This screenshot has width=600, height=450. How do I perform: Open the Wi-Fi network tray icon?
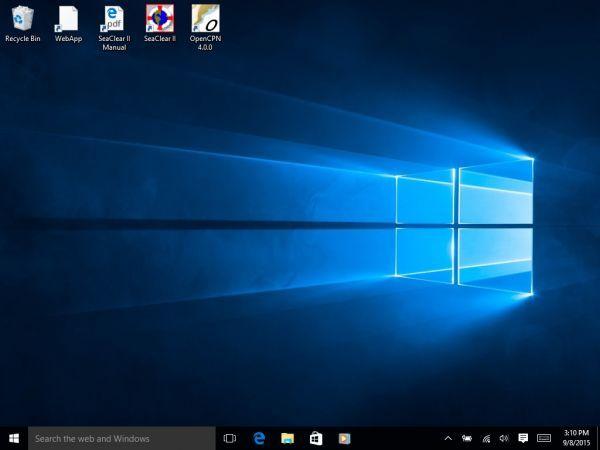point(486,438)
